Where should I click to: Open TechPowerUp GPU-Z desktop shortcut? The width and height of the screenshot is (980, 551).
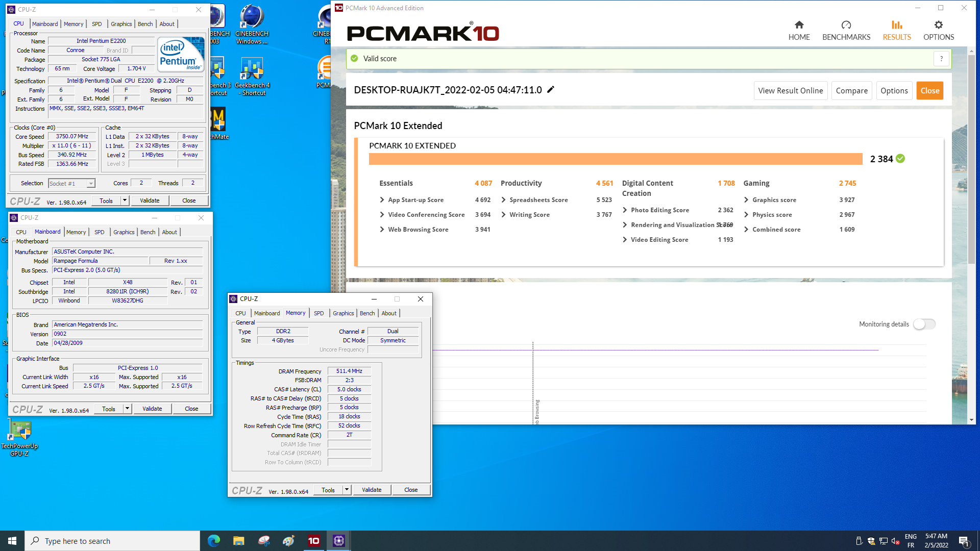coord(20,438)
